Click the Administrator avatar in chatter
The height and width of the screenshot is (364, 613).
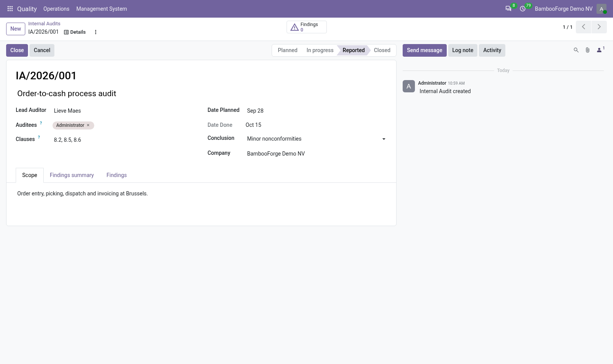409,86
